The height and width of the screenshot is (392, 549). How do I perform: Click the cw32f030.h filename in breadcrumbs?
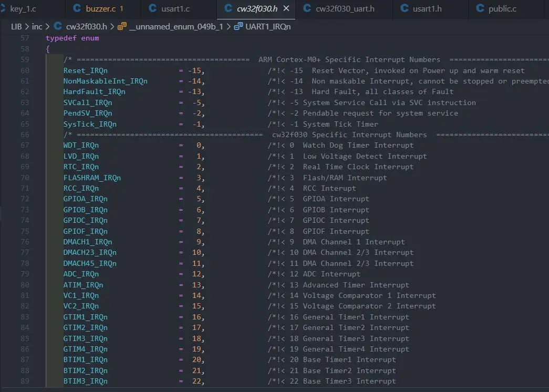click(87, 26)
